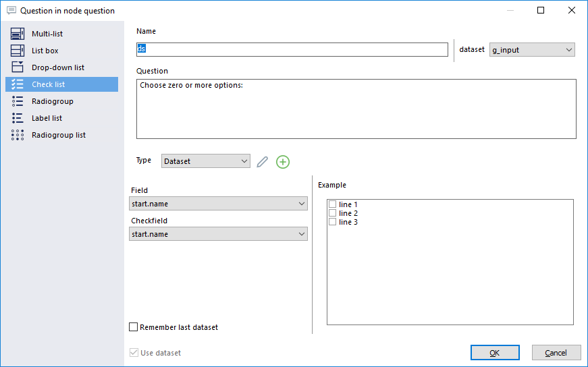Expand the Type Dataset dropdown
This screenshot has width=588, height=367.
[x=205, y=161]
